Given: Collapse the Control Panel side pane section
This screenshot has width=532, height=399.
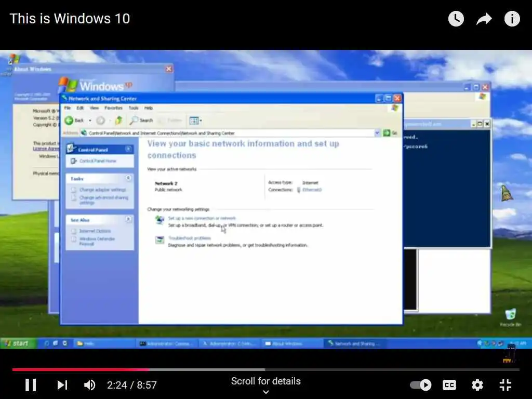Looking at the screenshot, I should (128, 149).
